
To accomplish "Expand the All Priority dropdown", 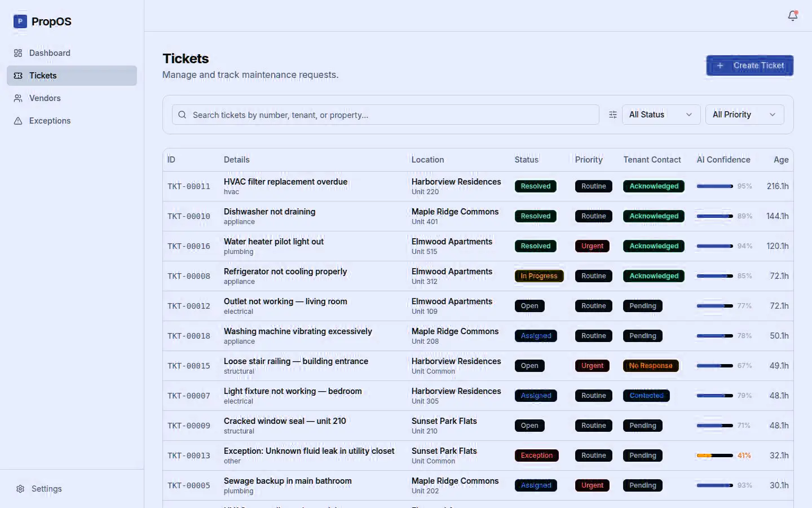I will (744, 115).
